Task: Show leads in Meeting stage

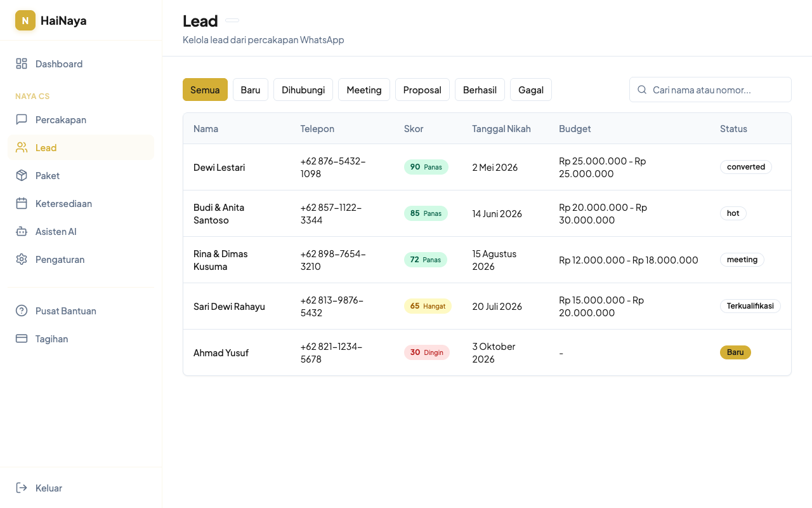Action: point(364,90)
